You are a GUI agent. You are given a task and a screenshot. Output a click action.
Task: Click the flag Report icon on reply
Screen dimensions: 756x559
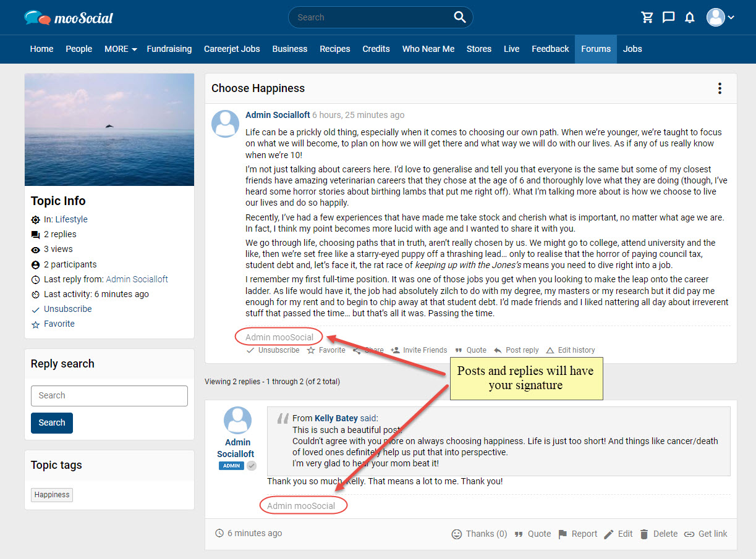coord(563,534)
